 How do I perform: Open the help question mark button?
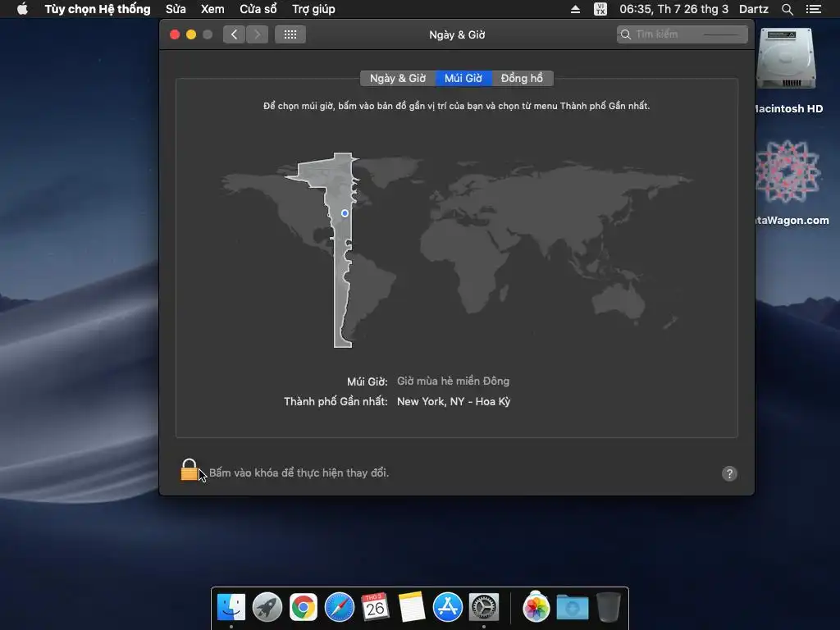coord(729,473)
